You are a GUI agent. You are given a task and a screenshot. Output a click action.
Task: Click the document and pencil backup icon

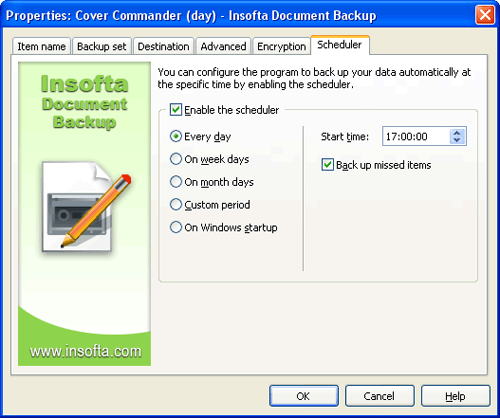click(87, 207)
